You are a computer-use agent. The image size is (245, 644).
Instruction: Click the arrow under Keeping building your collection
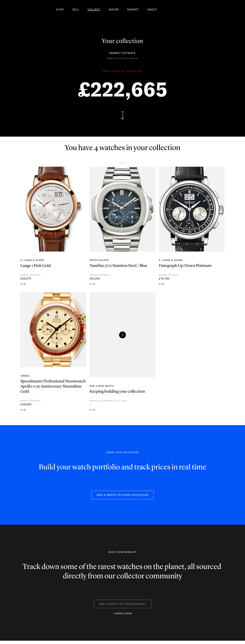tap(92, 410)
